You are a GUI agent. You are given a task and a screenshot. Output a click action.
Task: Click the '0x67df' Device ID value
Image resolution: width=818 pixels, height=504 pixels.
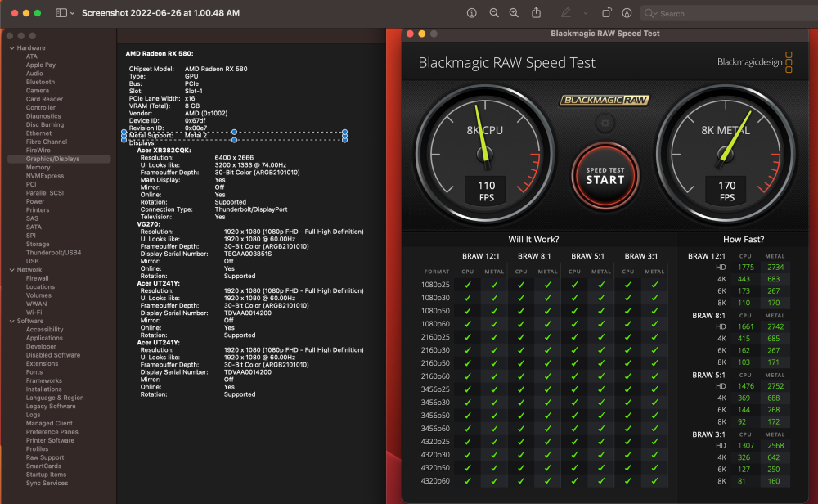(x=196, y=120)
